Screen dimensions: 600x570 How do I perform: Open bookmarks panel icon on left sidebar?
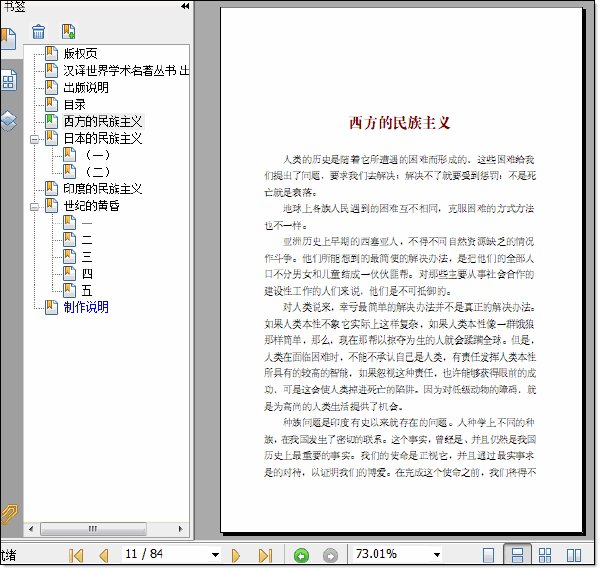click(x=8, y=38)
